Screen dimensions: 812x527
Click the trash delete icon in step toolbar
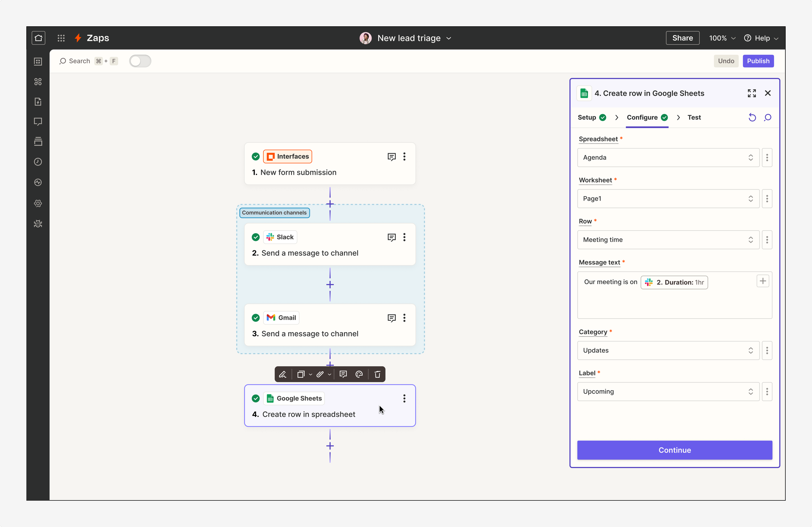pyautogui.click(x=377, y=374)
